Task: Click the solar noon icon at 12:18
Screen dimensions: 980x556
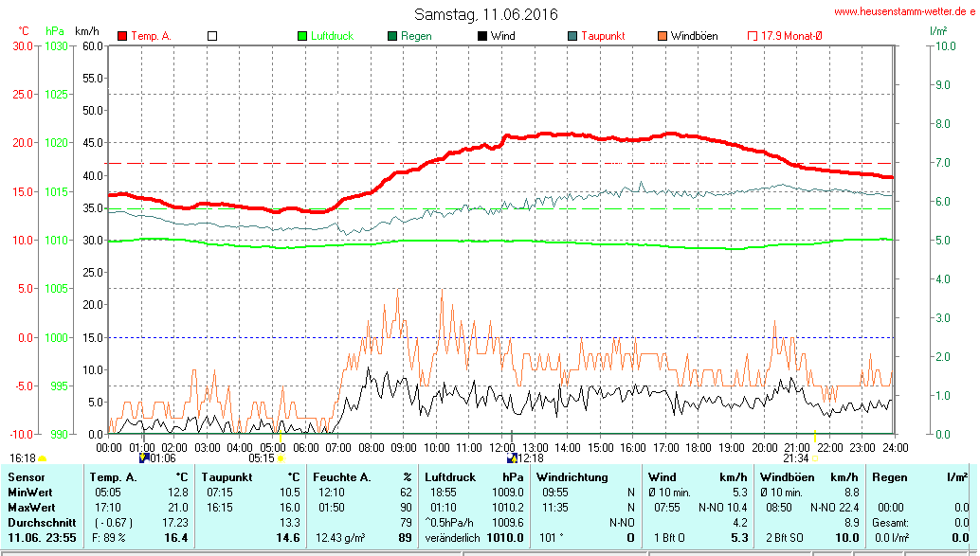Action: coord(513,457)
